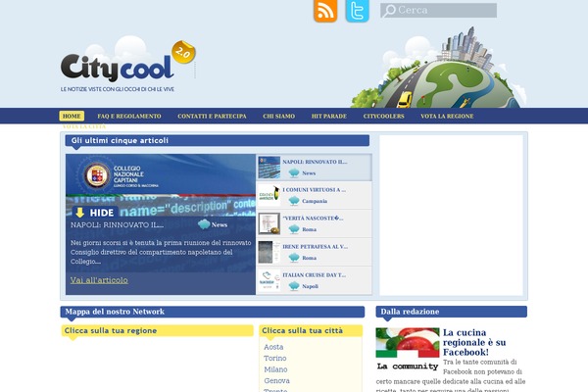Click thumbnail of Verità Nascoste article
Image resolution: width=588 pixels, height=392 pixels.
(x=269, y=223)
